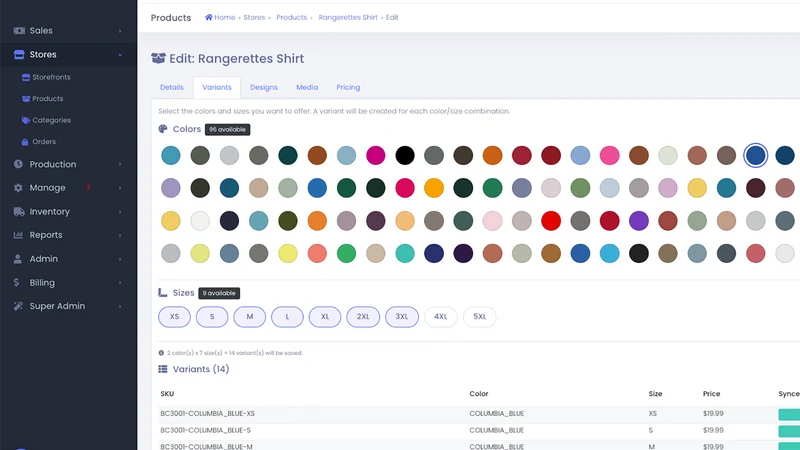This screenshot has width=800, height=450.
Task: Expand the Production menu chevron
Action: click(120, 164)
